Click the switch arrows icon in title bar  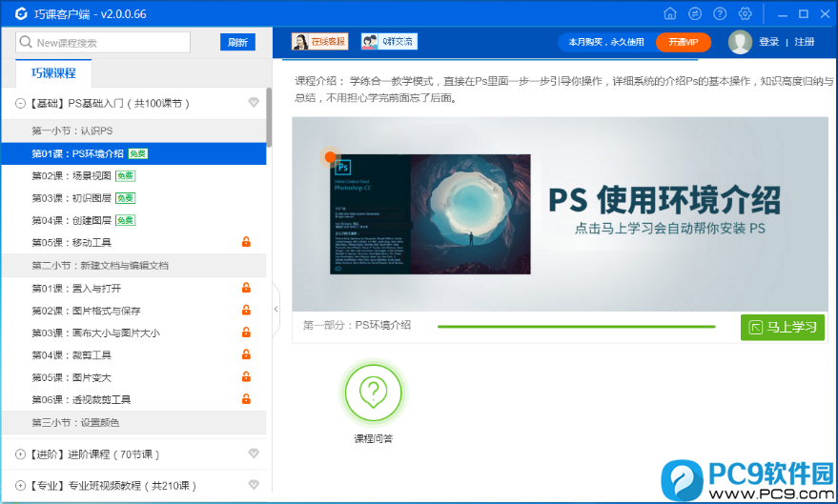point(695,14)
